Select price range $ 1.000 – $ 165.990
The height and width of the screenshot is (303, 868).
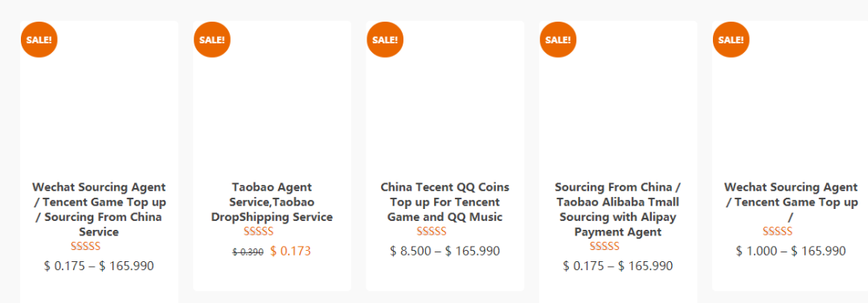point(791,252)
